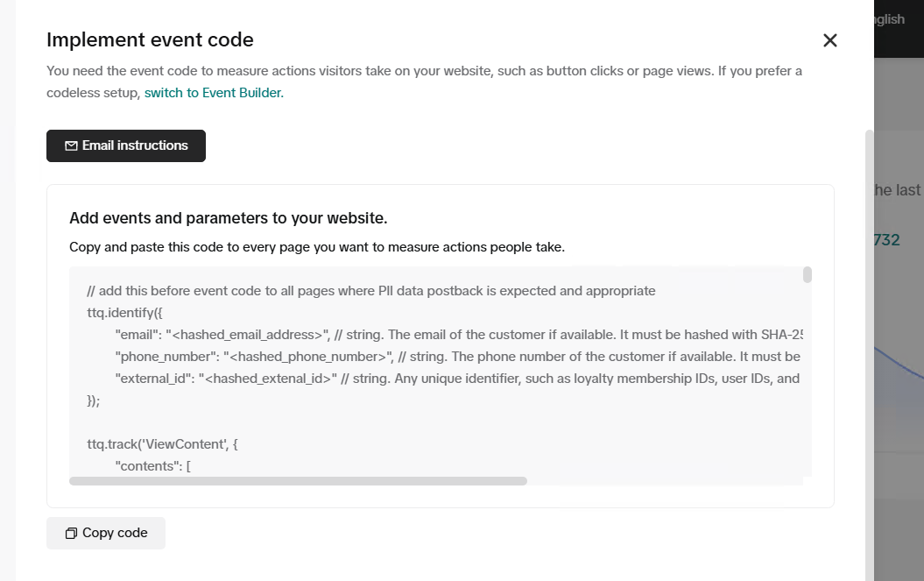Click the Add events and parameters heading
This screenshot has height=581, width=924.
[x=228, y=218]
